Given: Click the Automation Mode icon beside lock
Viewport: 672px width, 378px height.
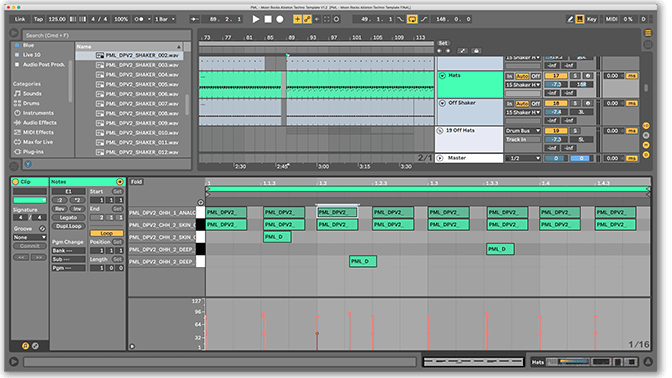Looking at the screenshot, I should [462, 51].
